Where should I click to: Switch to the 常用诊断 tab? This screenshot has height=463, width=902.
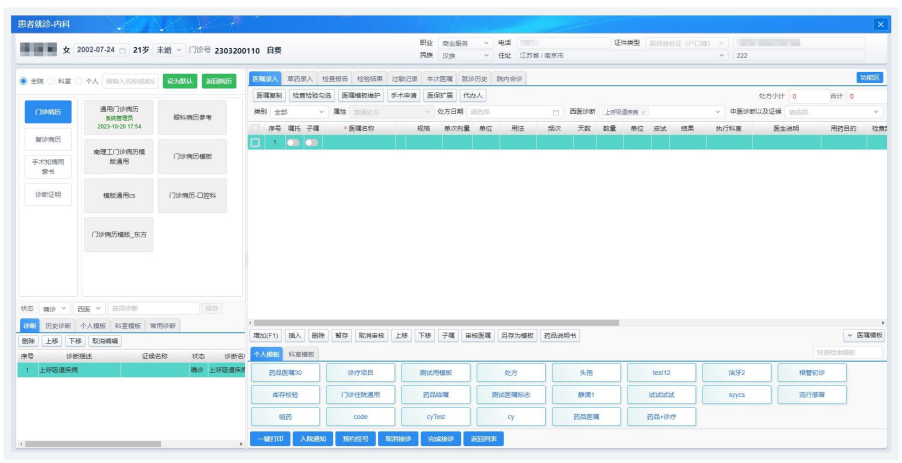click(x=163, y=326)
